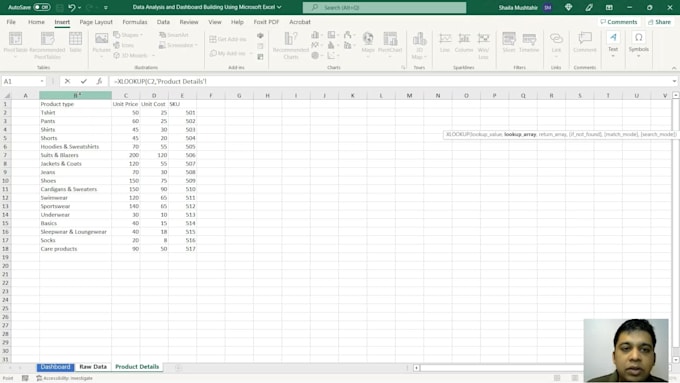Click the cell containing Tshirt

(x=75, y=113)
